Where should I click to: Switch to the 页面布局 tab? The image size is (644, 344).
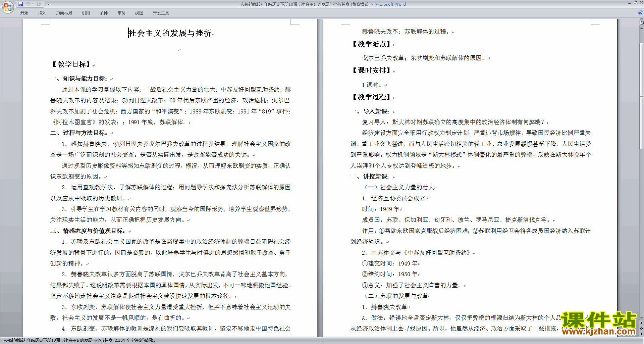pyautogui.click(x=64, y=13)
